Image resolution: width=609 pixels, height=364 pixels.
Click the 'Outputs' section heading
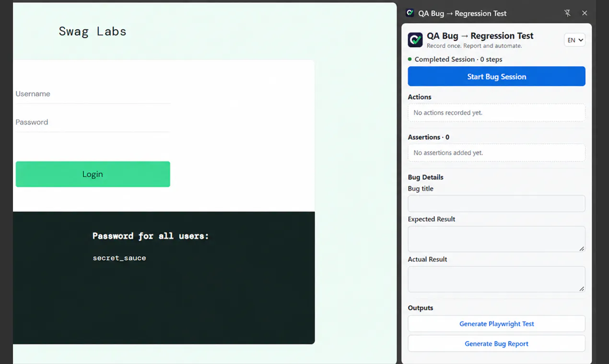tap(421, 308)
